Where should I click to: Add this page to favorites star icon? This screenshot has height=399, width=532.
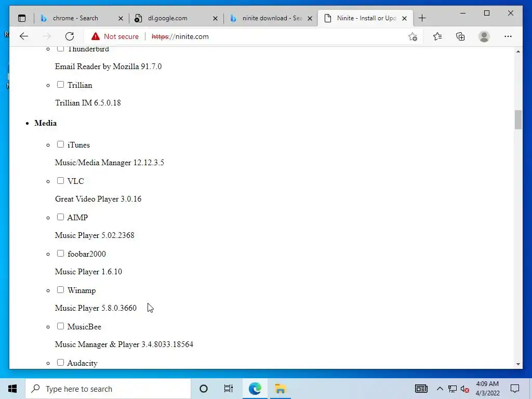coord(413,37)
